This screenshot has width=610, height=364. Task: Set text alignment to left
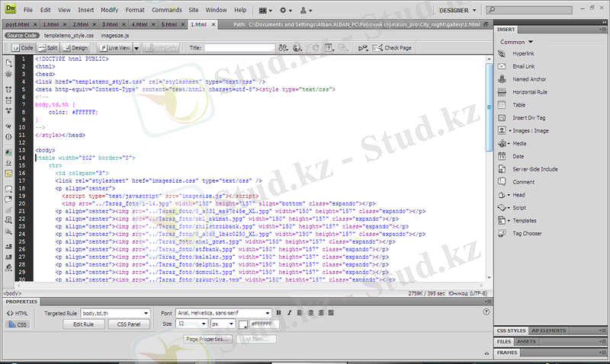point(300,313)
